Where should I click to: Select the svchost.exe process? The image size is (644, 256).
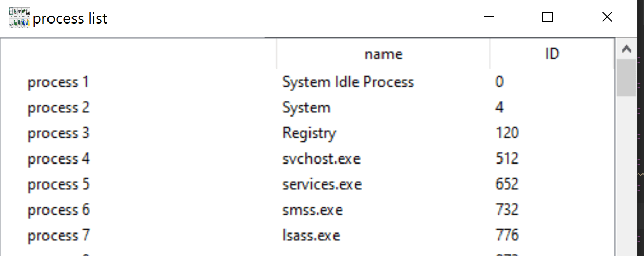click(x=321, y=159)
